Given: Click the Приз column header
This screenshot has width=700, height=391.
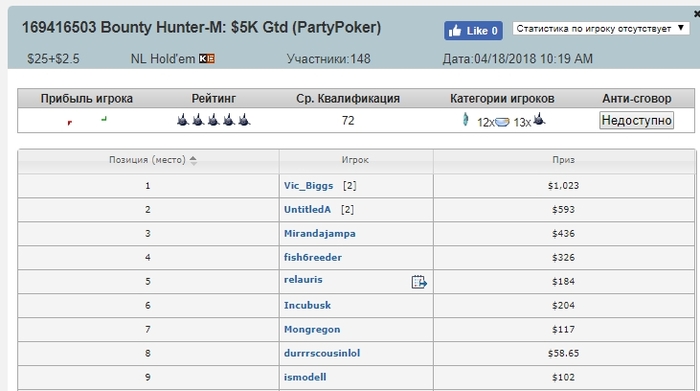Looking at the screenshot, I should pyautogui.click(x=563, y=160).
